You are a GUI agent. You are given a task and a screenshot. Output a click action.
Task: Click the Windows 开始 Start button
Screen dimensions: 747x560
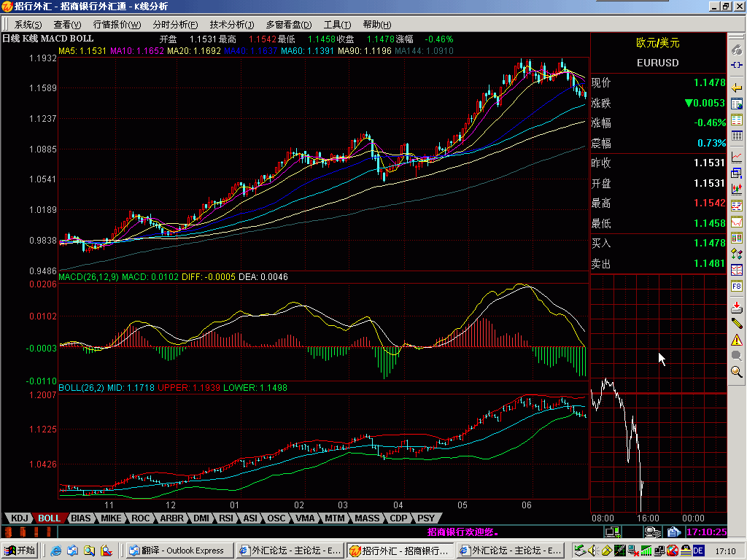20,551
